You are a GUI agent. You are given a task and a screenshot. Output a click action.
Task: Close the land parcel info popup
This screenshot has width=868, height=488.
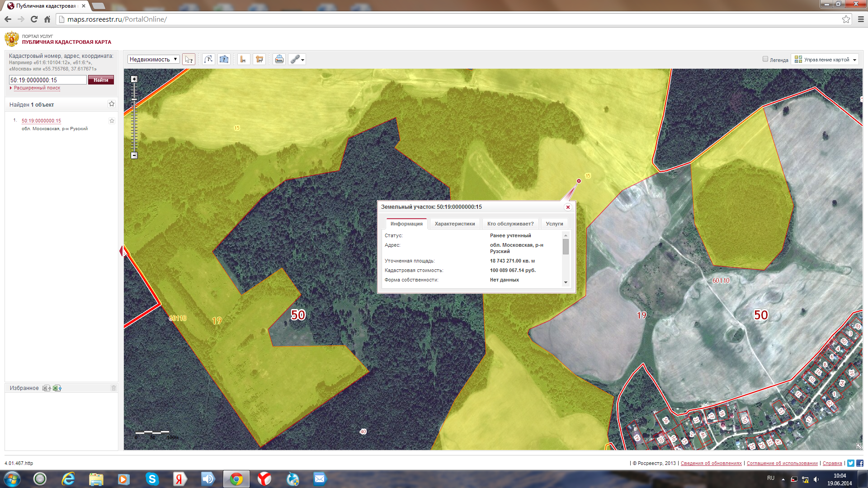click(568, 207)
